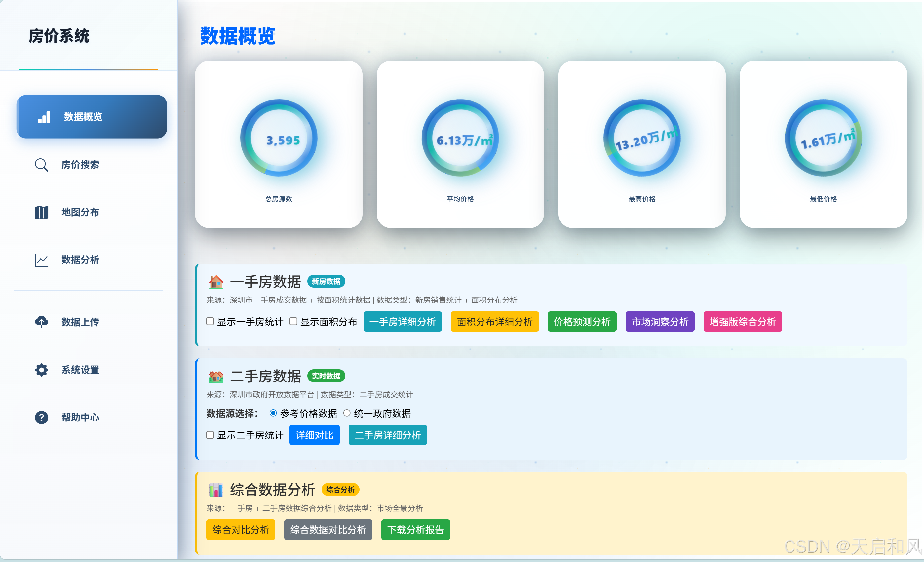The width and height of the screenshot is (924, 562).
Task: Click the 13.20万/㎡ highest price ring
Action: [x=642, y=138]
